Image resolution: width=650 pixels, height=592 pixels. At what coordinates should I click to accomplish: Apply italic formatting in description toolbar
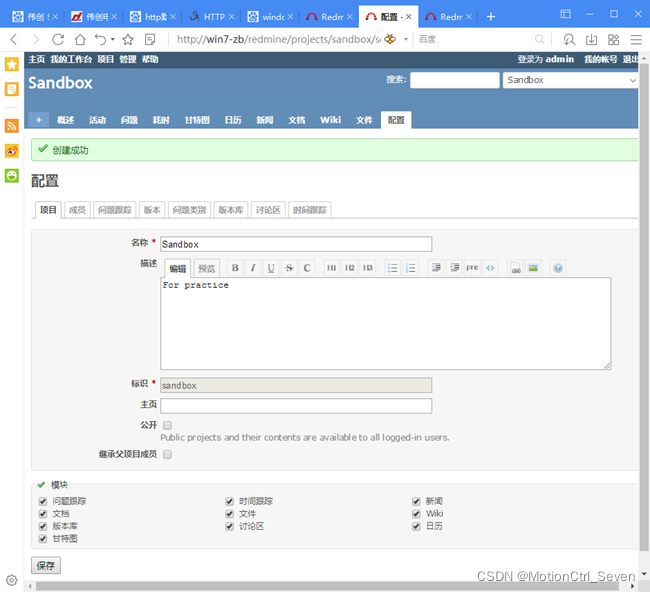pos(253,268)
